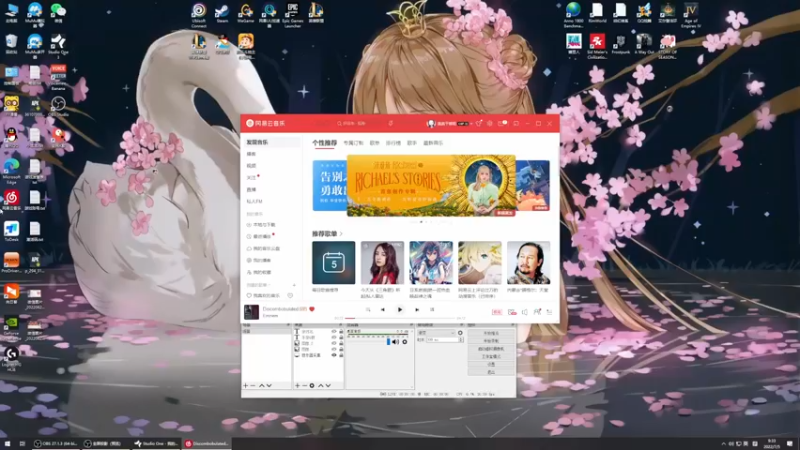This screenshot has width=800, height=450.
Task: Toggle visibility of 图像 2 source in OBS
Action: 334,343
